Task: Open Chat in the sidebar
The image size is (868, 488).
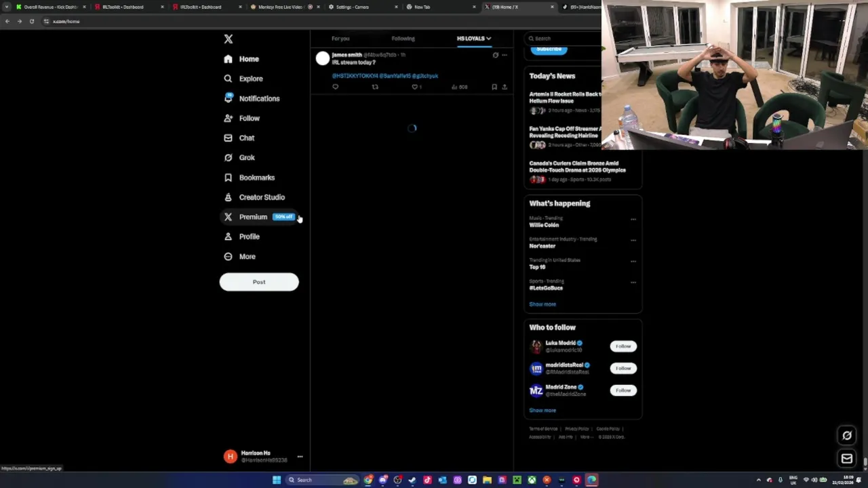Action: (239, 138)
